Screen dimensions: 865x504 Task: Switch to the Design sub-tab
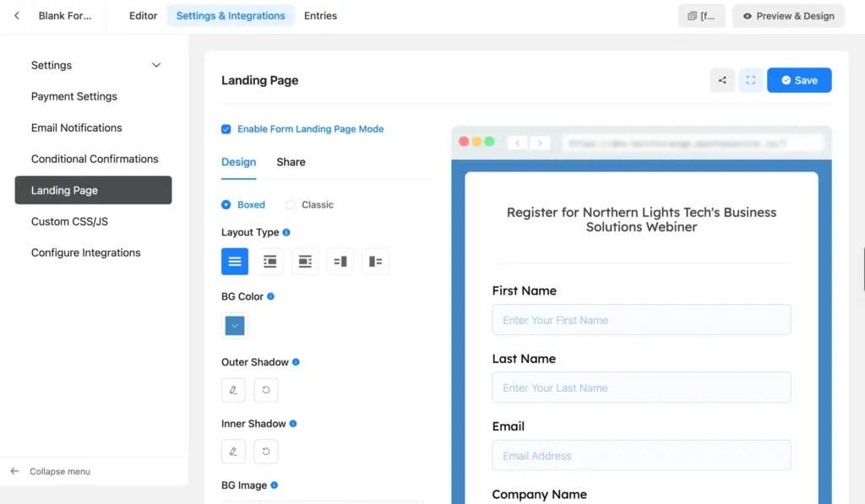239,162
